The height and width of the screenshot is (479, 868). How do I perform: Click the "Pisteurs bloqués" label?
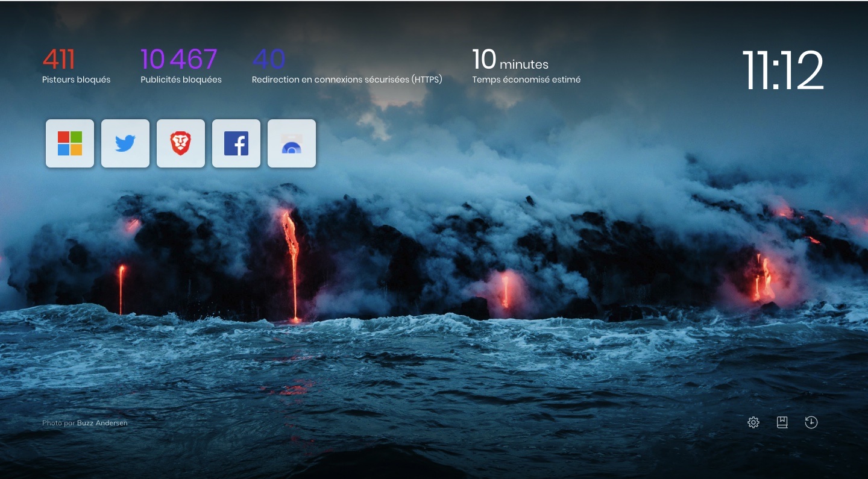[x=76, y=80]
